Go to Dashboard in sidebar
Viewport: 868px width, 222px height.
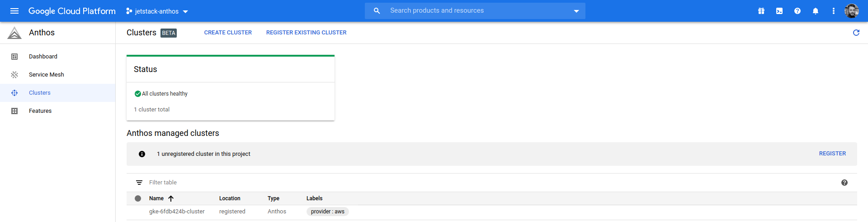[58, 57]
